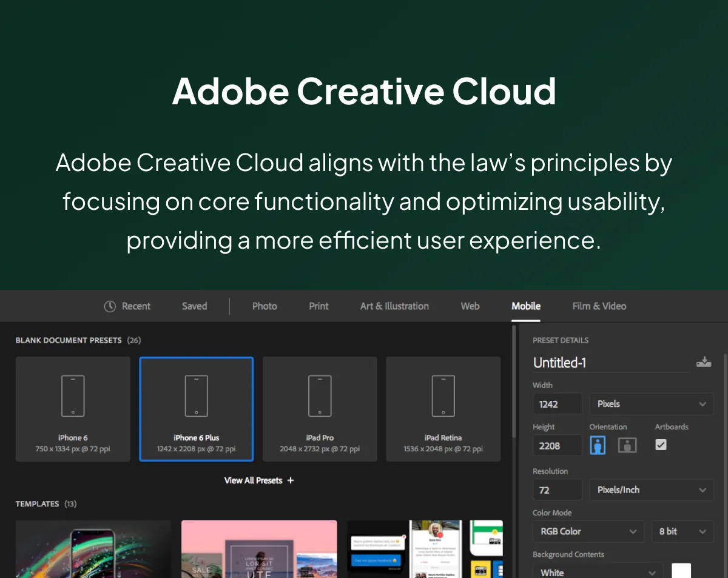This screenshot has height=578, width=728.
Task: Open the RGB Color mode dropdown
Action: (x=588, y=531)
